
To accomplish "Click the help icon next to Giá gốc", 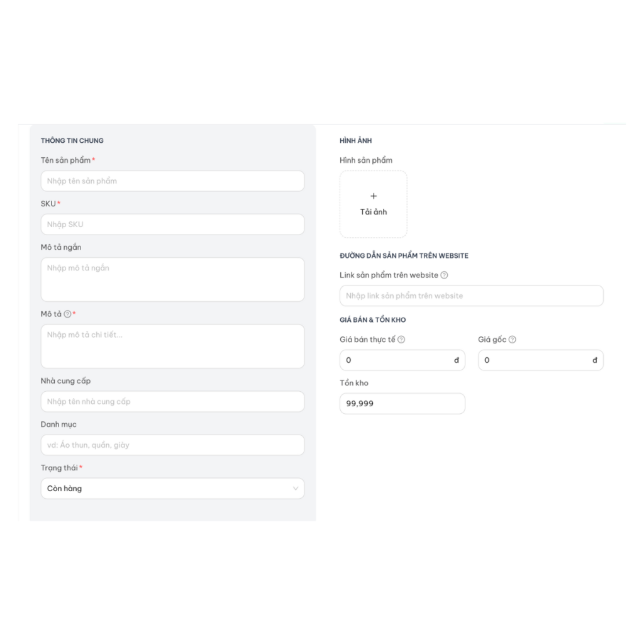I will tap(512, 340).
